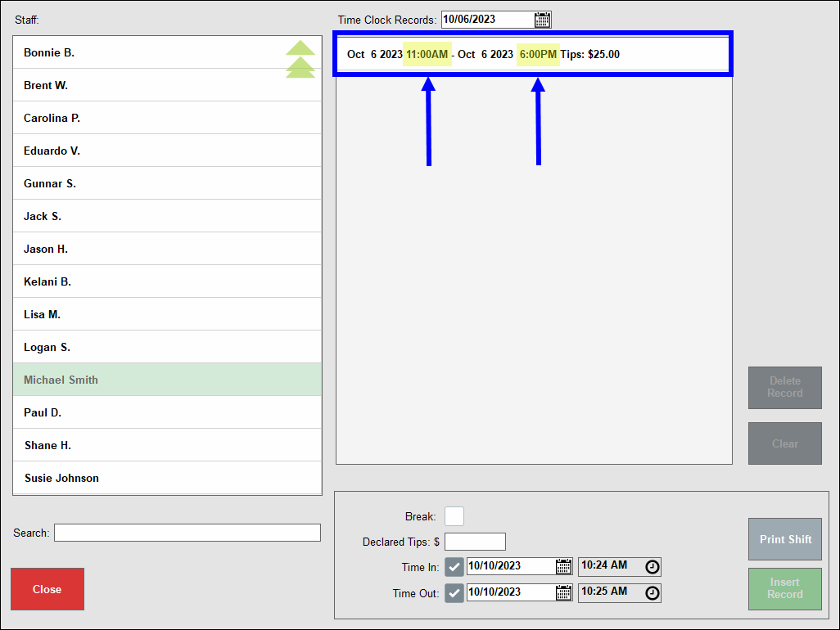Click the Print Shift button
Screen dimensions: 840x630
[784, 538]
